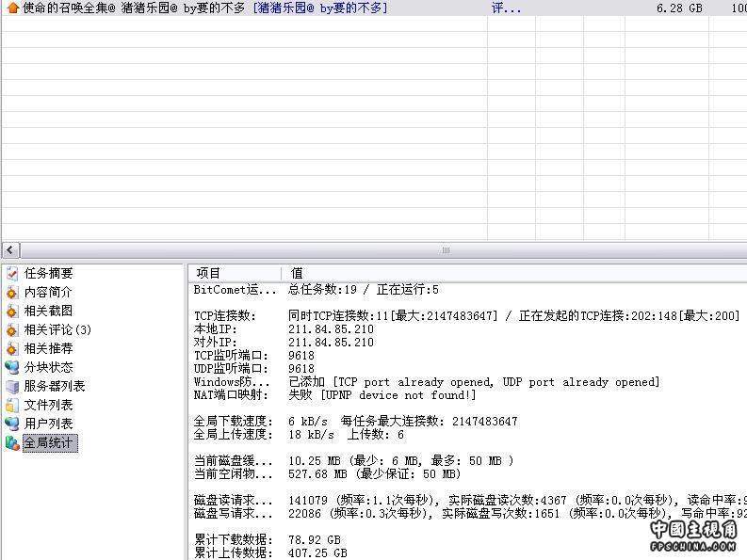This screenshot has width=747, height=560.
Task: Click the 评... comments link in task row
Action: 506,8
